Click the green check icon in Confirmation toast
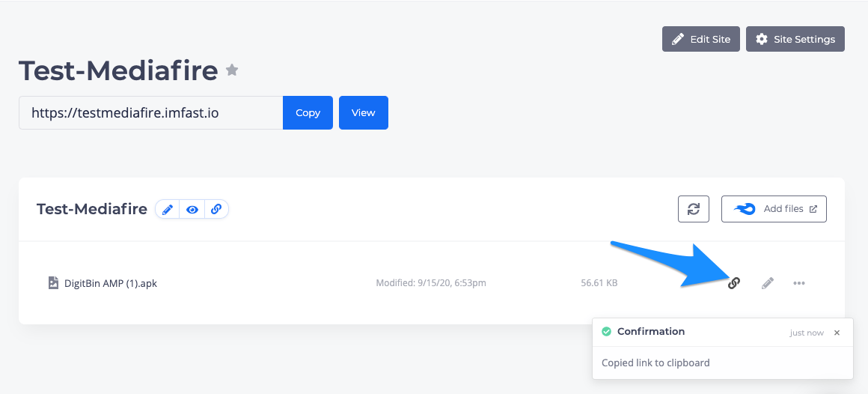This screenshot has height=394, width=868. 606,331
